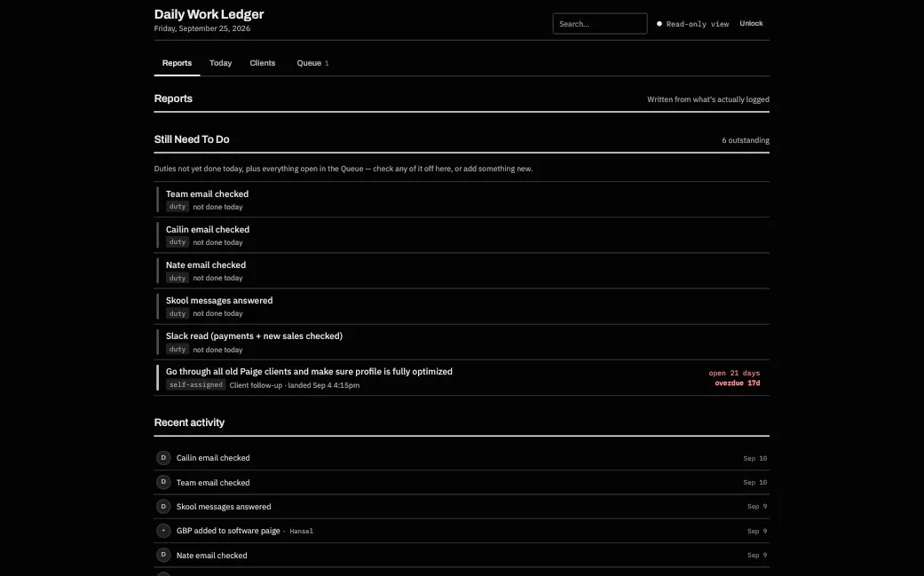Click D avatar beside Nate email checked activity
Viewport: 924px width, 576px height.
(163, 555)
